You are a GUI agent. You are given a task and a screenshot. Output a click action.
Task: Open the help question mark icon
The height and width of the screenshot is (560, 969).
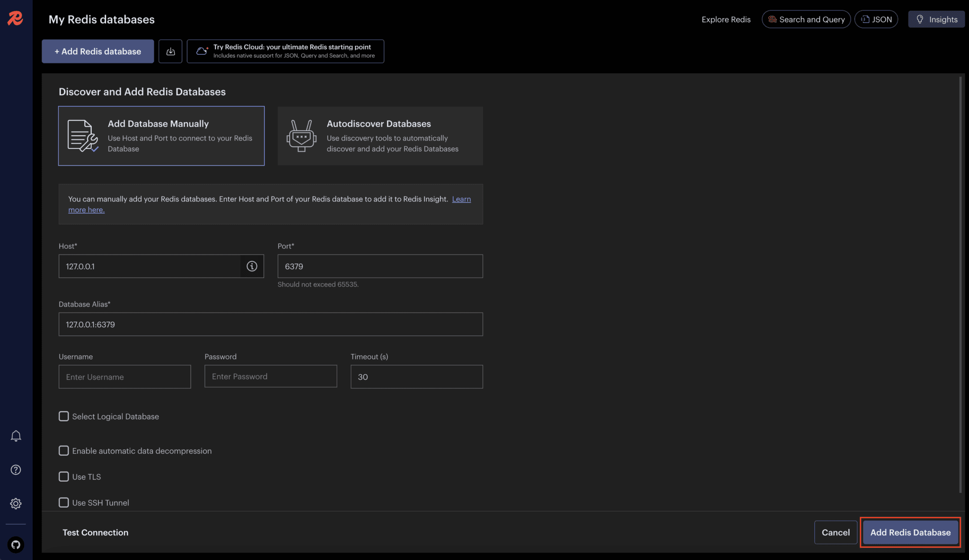point(16,470)
